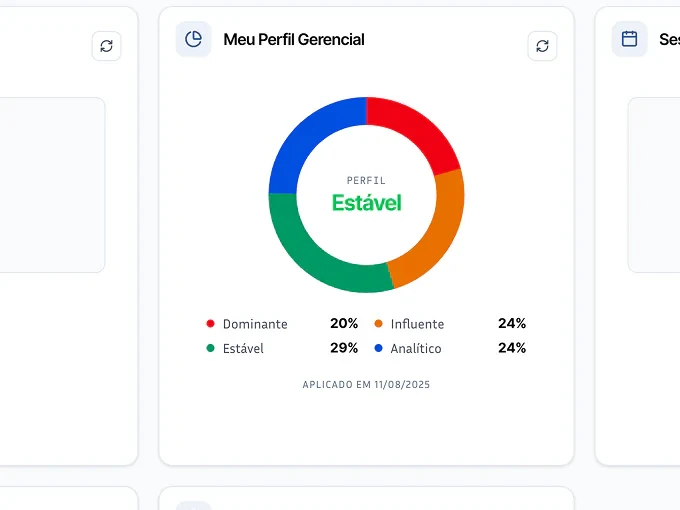Click the green 'Estável' text in the donut center
The image size is (680, 510).
pos(366,203)
